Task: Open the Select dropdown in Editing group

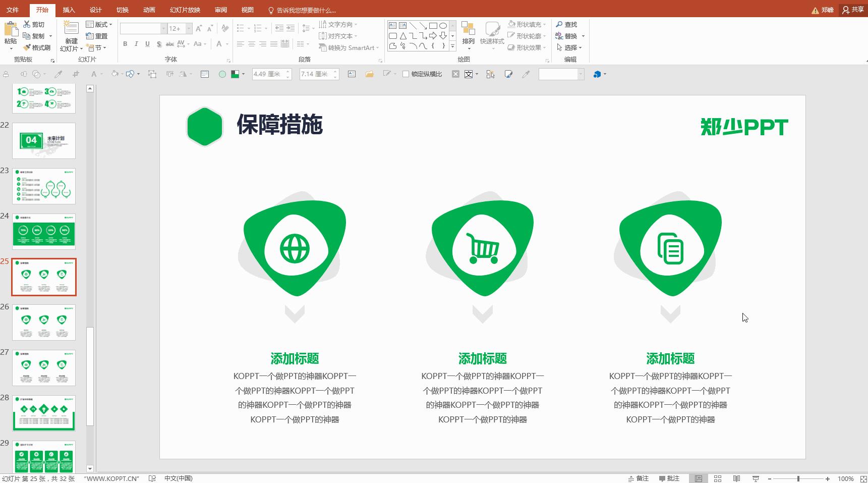Action: pyautogui.click(x=570, y=47)
